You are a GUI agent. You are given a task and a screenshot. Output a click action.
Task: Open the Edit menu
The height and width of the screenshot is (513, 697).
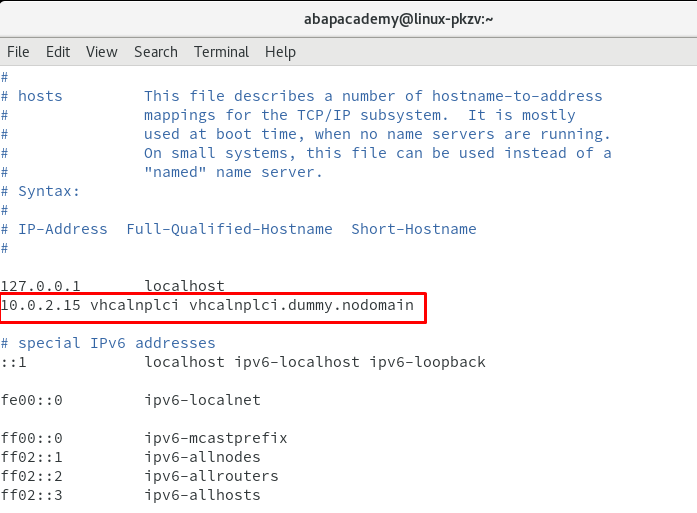58,52
